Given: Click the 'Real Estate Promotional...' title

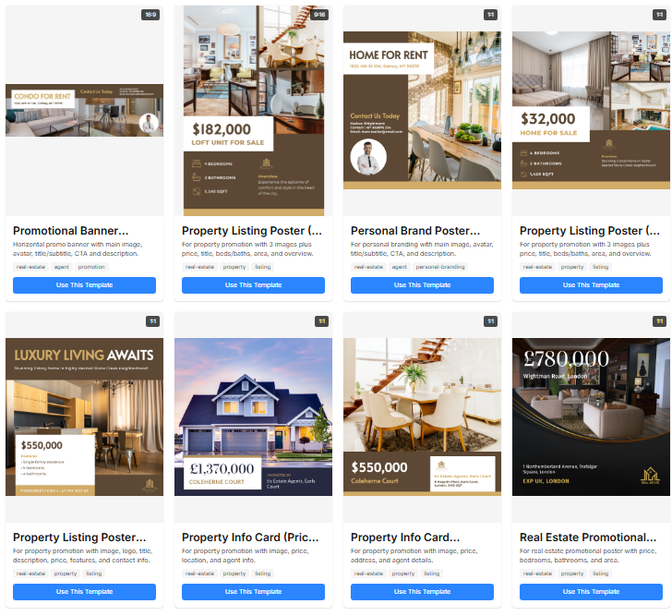Looking at the screenshot, I should [x=588, y=537].
